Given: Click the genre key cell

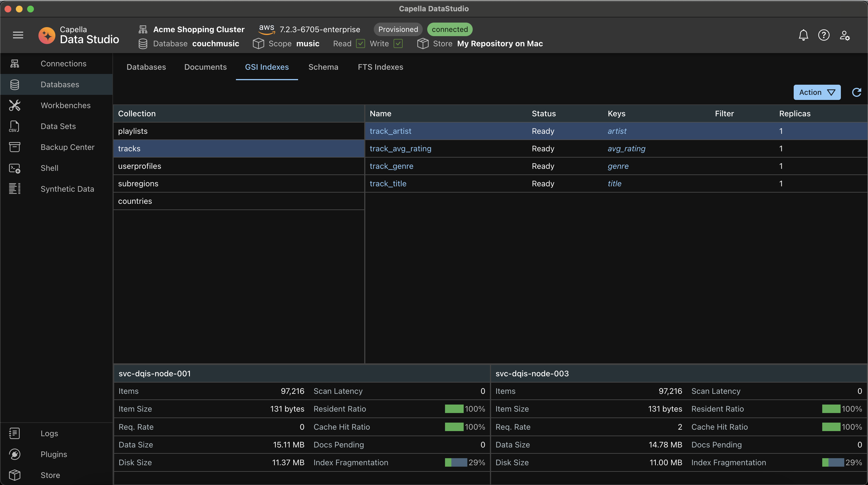Looking at the screenshot, I should (x=618, y=166).
